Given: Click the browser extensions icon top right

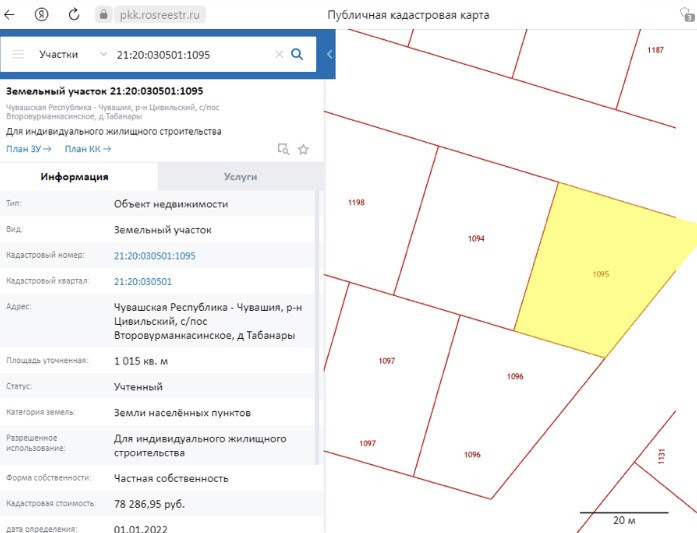Looking at the screenshot, I should click(686, 15).
